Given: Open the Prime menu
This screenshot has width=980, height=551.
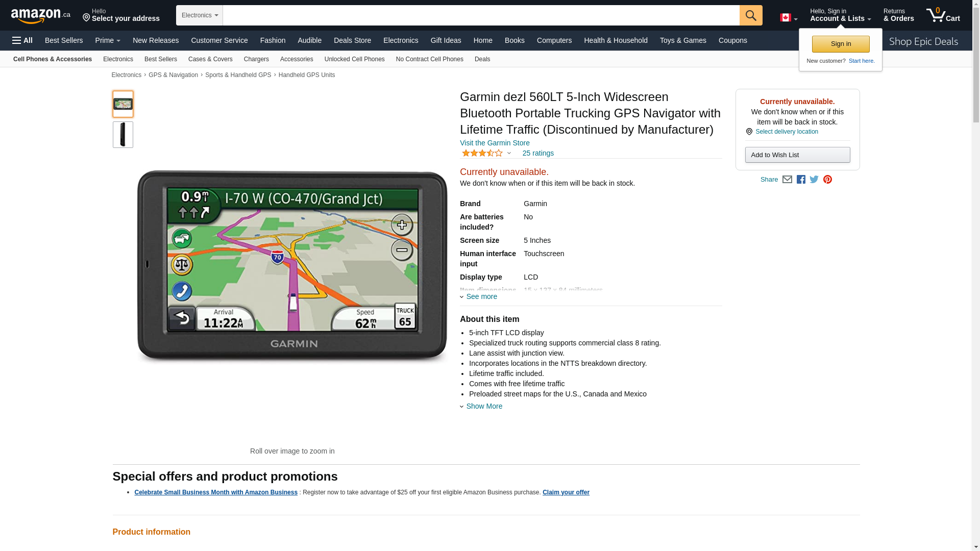Looking at the screenshot, I should (x=108, y=40).
